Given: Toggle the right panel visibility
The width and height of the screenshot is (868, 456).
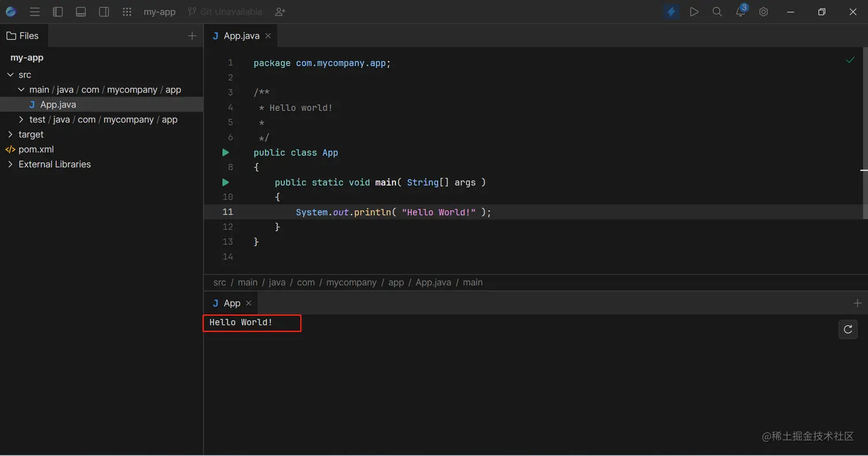Looking at the screenshot, I should point(104,11).
